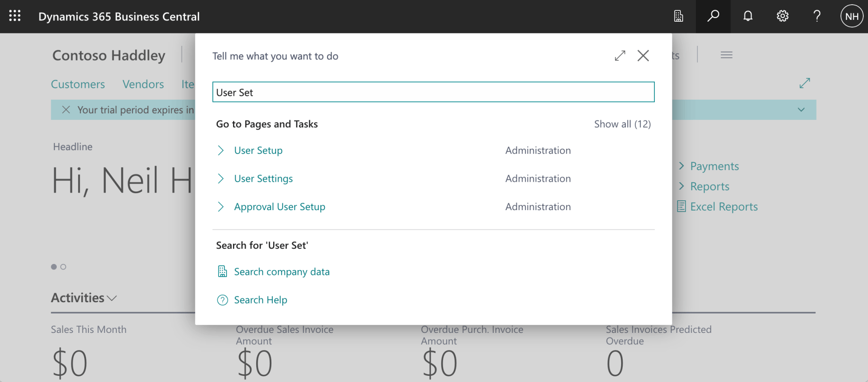Switch to the second headline dot
868x382 pixels.
[x=63, y=267]
